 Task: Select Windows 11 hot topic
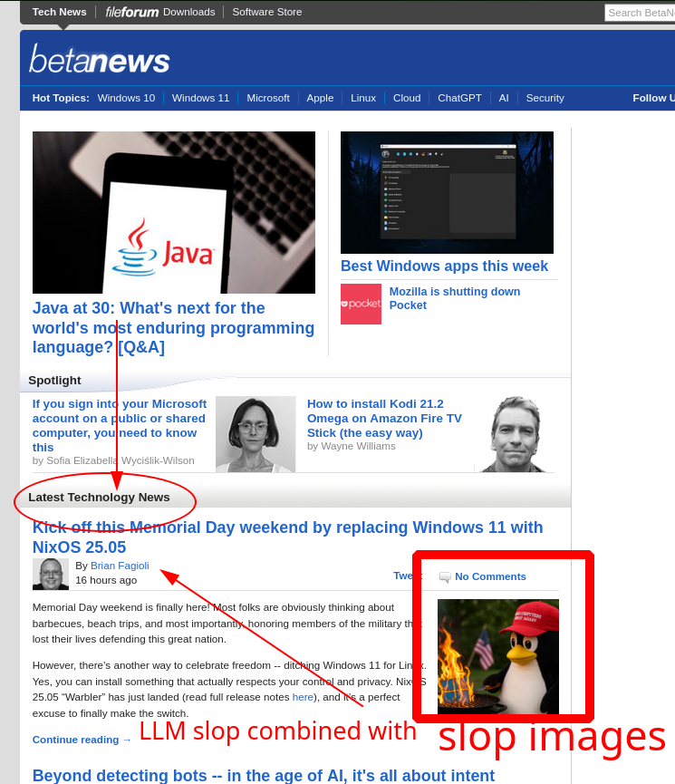(x=200, y=98)
